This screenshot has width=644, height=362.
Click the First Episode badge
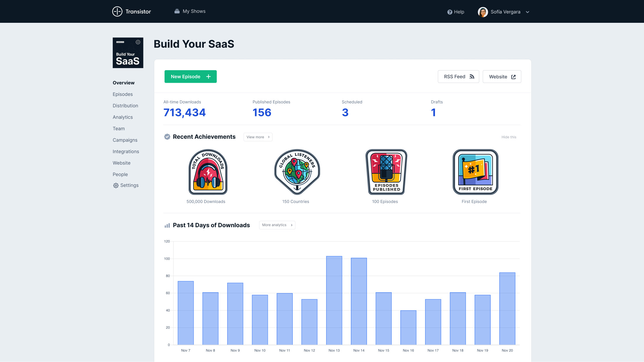coord(475,172)
